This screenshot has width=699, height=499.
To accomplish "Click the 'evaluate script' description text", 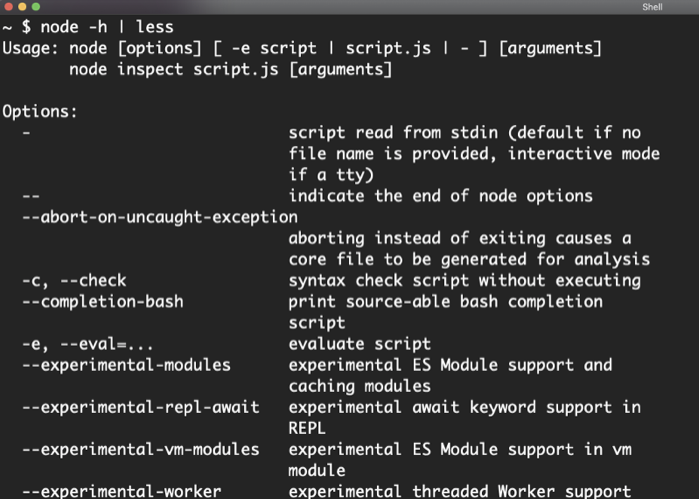I will [359, 344].
